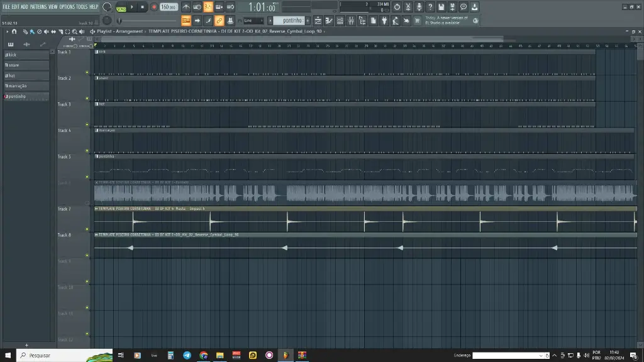Select the Paint brush tool in playlist
The image size is (644, 362).
tap(32, 31)
